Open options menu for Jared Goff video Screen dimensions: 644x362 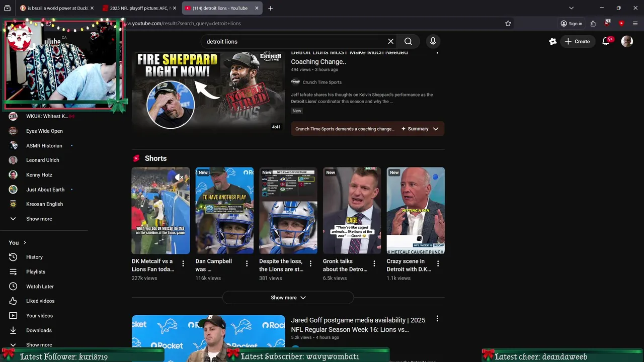point(437,319)
